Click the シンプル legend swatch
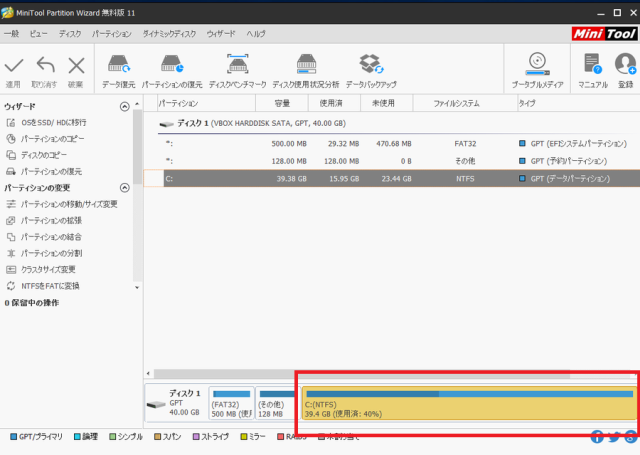The width and height of the screenshot is (640, 455). [x=113, y=437]
